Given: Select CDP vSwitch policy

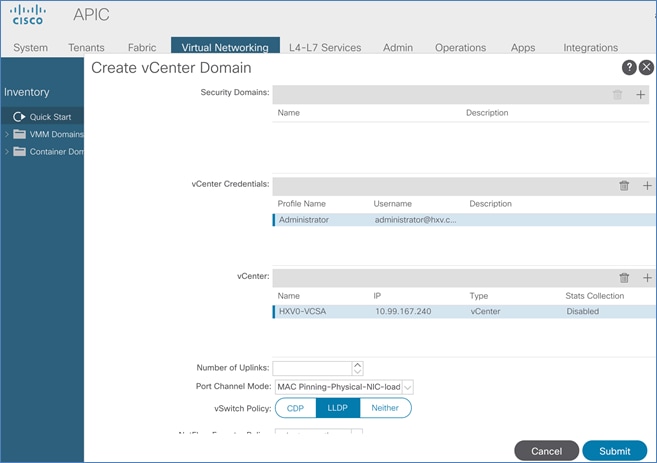Looking at the screenshot, I should click(295, 408).
